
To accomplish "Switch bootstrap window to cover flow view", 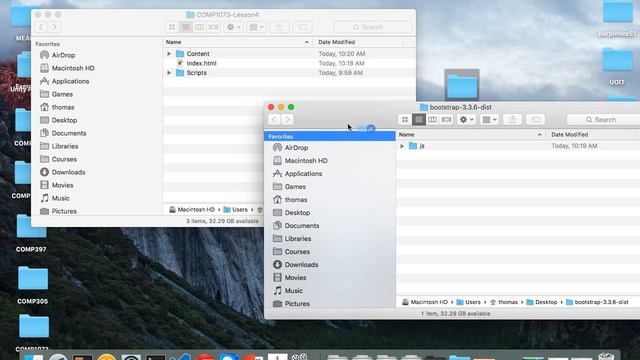I will pos(447,120).
